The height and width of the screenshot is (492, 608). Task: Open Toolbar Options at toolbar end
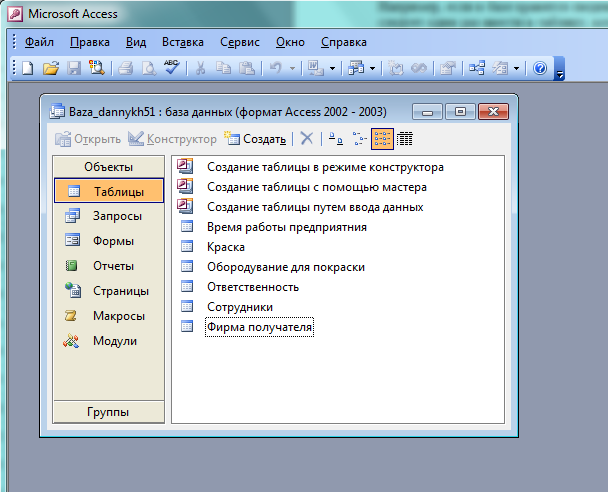tap(560, 69)
